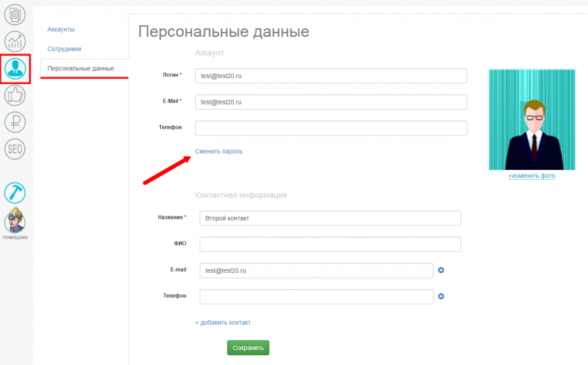Focus the contact Телефон input field
The height and width of the screenshot is (365, 588).
coord(316,297)
